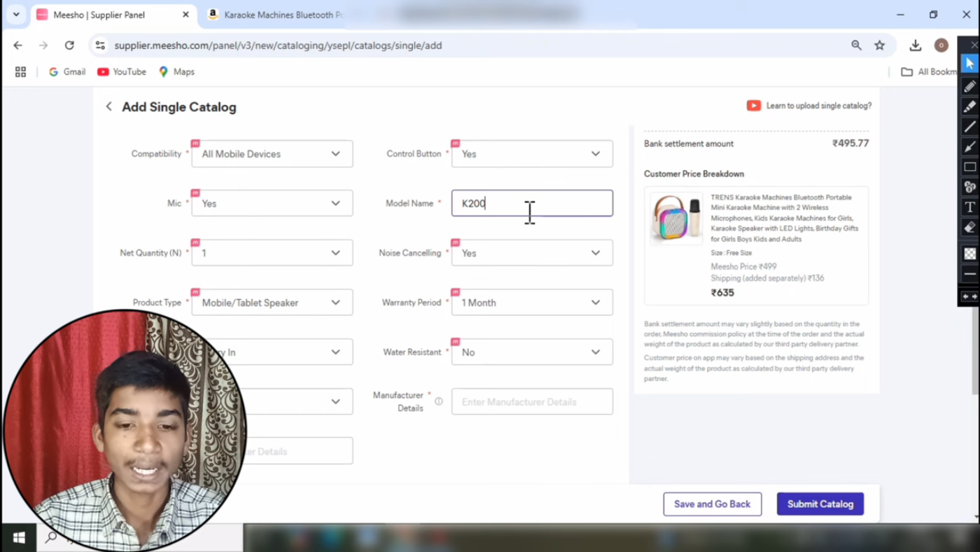Close the annotation toolbar

point(974,45)
